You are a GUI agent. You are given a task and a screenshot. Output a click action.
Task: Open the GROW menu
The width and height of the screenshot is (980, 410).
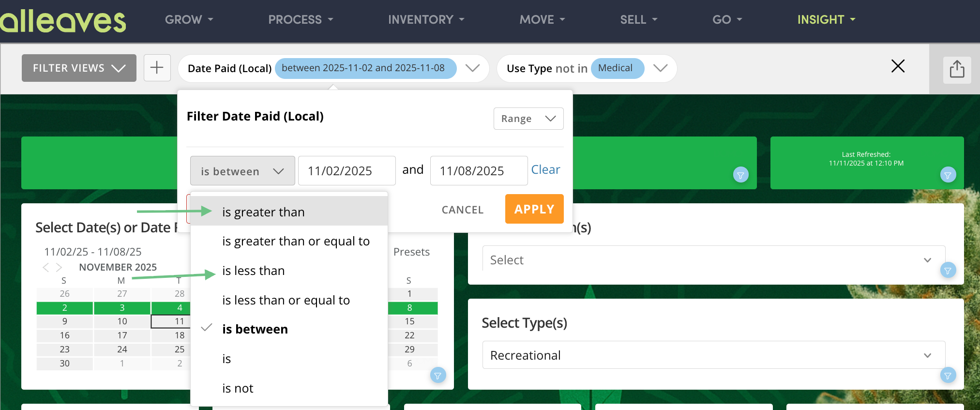[x=189, y=20]
